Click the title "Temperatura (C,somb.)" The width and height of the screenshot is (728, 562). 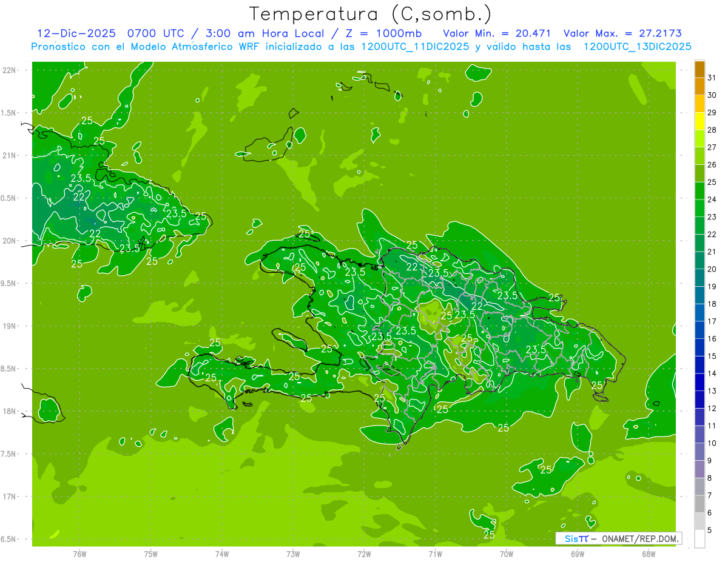coord(371,14)
